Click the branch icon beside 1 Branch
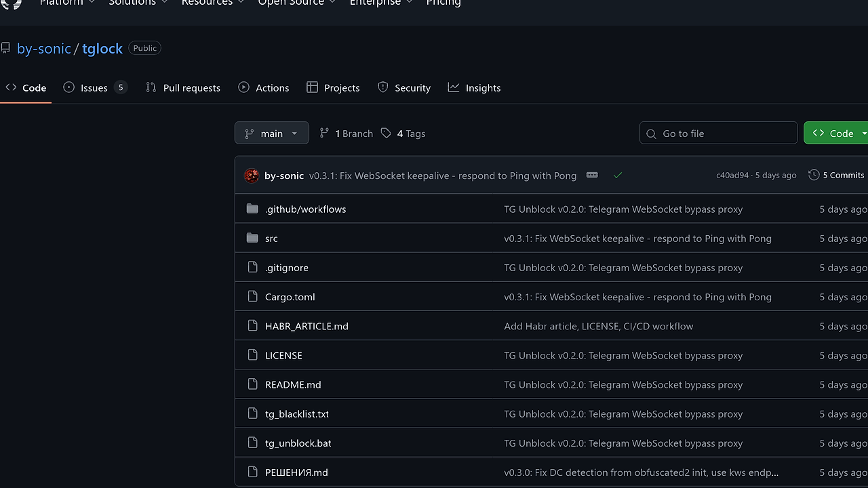The image size is (868, 488). coord(324,134)
